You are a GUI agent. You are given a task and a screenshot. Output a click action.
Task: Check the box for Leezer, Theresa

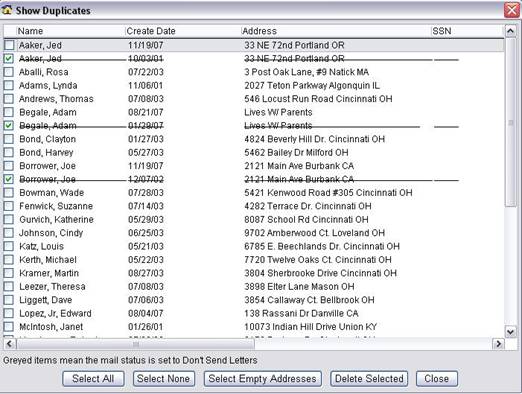click(x=9, y=286)
